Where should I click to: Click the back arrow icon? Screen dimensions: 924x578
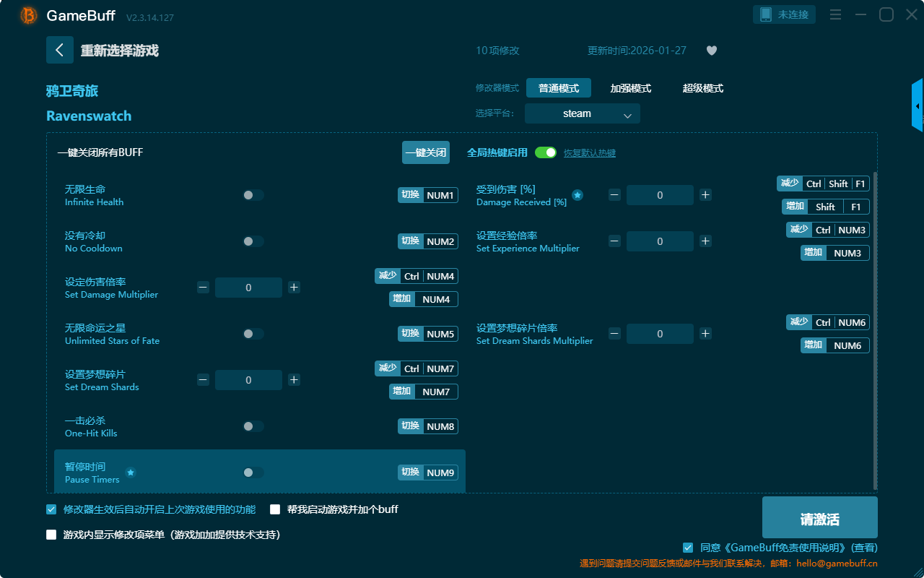60,50
